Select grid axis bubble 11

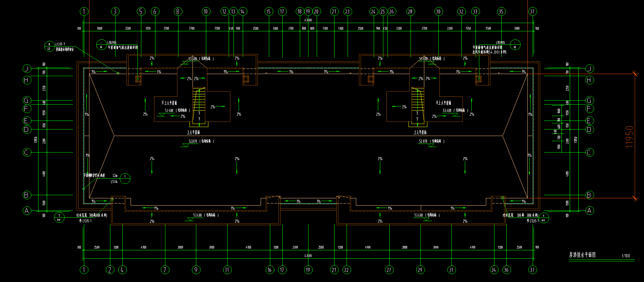227,270
